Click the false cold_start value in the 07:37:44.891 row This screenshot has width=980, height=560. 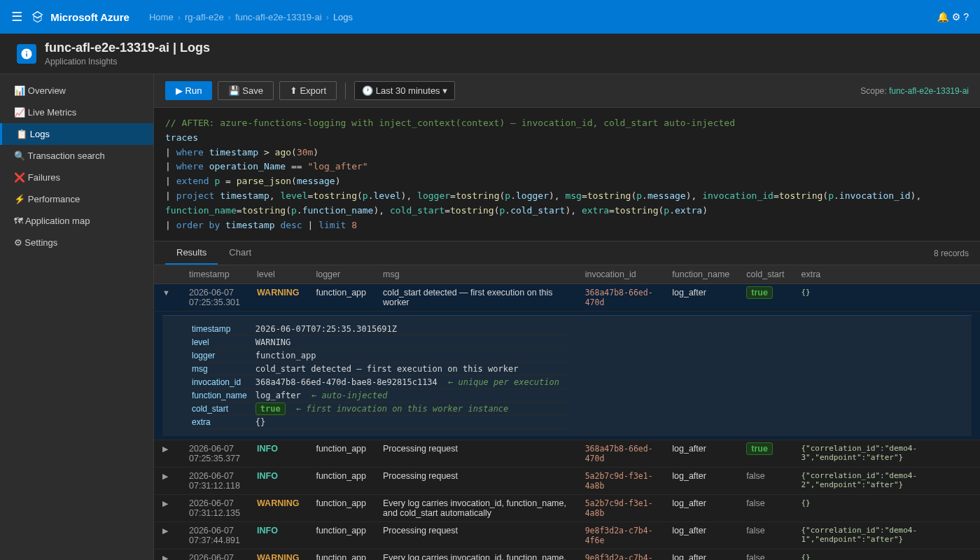coord(755,531)
